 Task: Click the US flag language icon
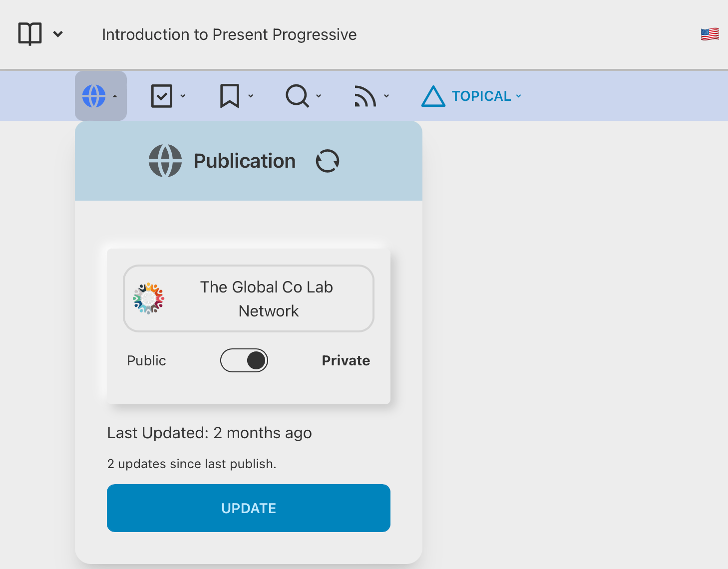point(710,34)
